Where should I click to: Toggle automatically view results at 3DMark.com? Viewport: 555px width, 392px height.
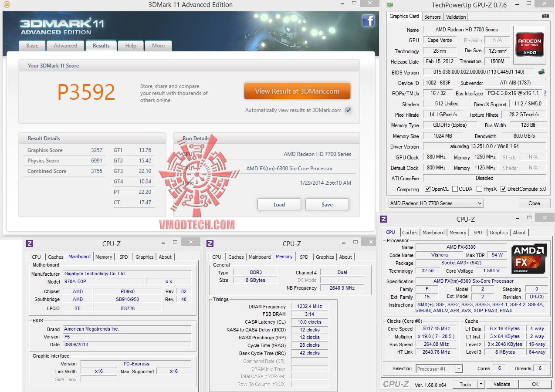pyautogui.click(x=348, y=110)
